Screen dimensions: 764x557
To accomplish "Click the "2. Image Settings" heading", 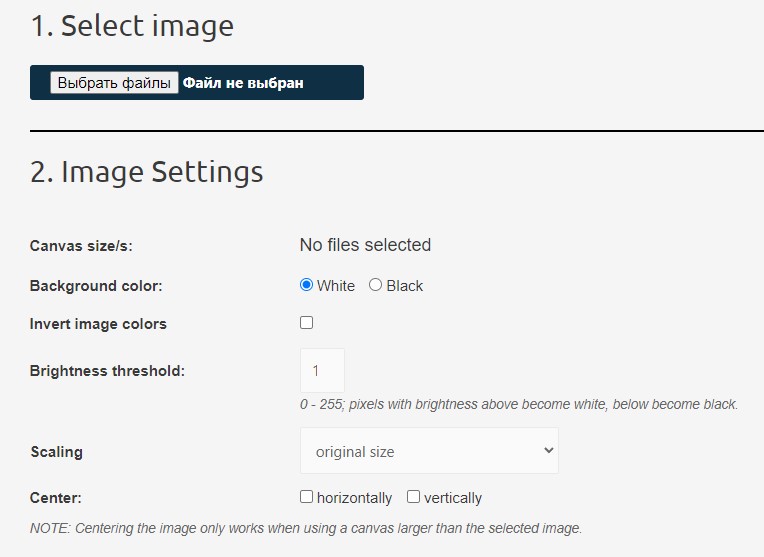I will pos(147,172).
